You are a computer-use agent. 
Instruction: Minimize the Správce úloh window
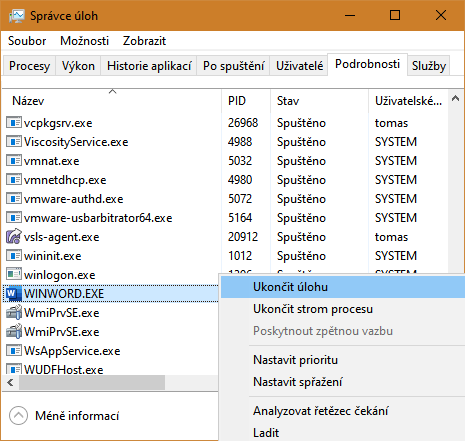[x=350, y=15]
